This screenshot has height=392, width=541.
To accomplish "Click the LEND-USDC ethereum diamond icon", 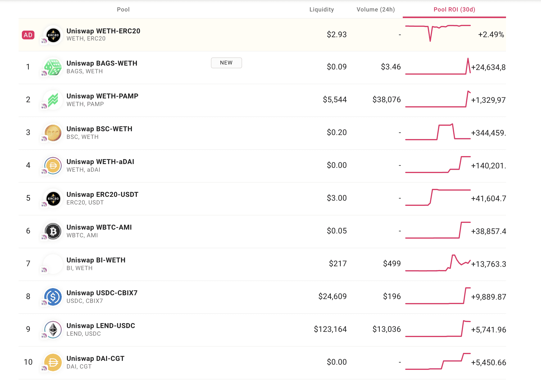I will (x=53, y=330).
